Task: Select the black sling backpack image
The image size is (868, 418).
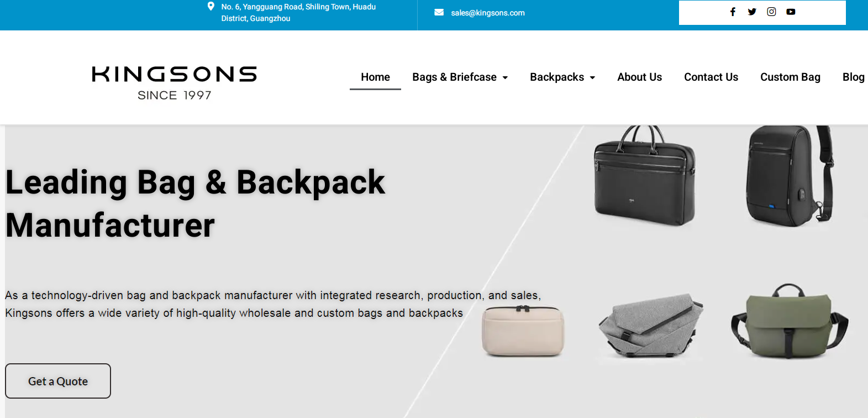Action: pos(790,176)
